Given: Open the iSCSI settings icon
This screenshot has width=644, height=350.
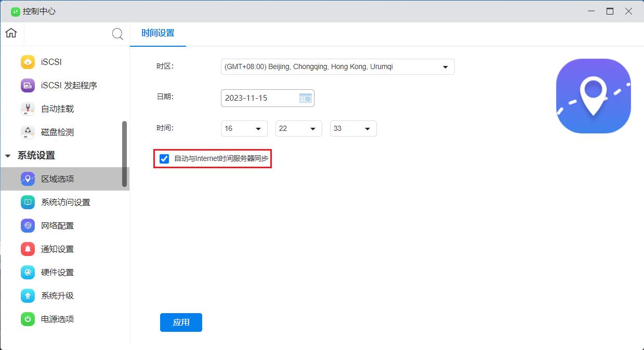Looking at the screenshot, I should click(28, 62).
